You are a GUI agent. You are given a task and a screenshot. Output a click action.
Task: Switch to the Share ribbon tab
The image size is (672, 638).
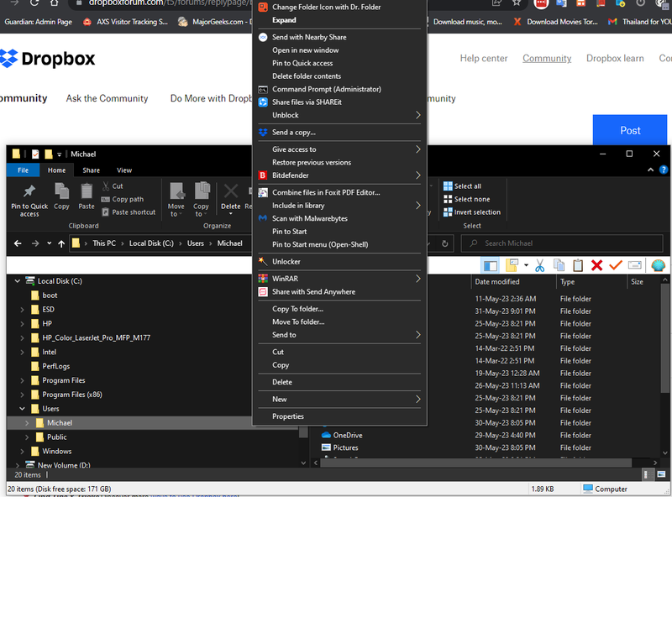(92, 170)
